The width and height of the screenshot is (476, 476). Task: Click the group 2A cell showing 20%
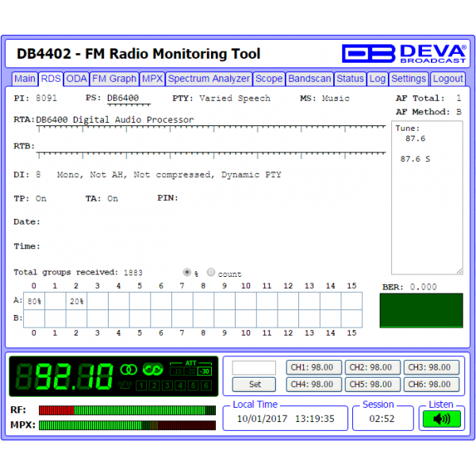[76, 301]
